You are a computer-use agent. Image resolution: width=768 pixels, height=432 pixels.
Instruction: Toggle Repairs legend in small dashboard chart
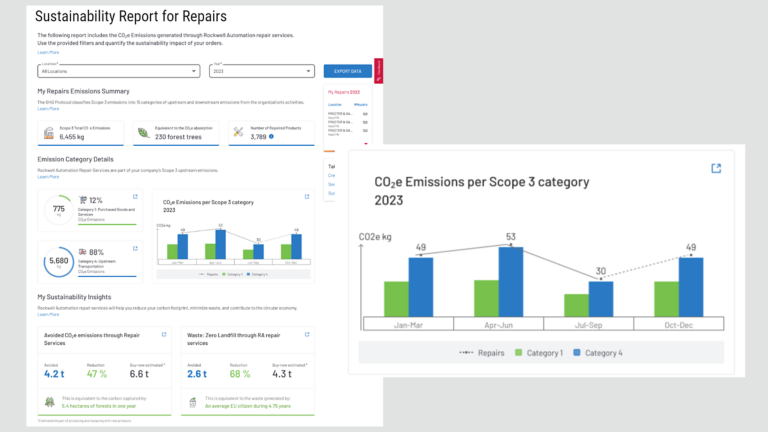coord(209,274)
